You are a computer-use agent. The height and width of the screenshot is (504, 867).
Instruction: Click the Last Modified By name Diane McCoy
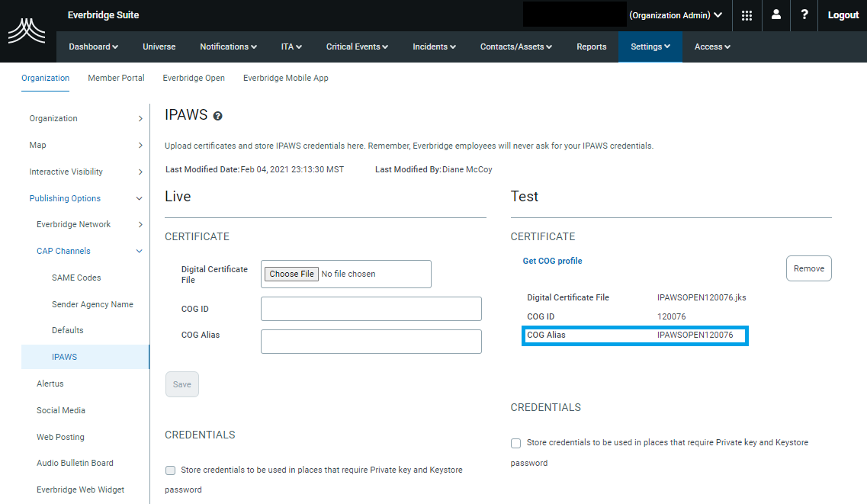pos(467,170)
